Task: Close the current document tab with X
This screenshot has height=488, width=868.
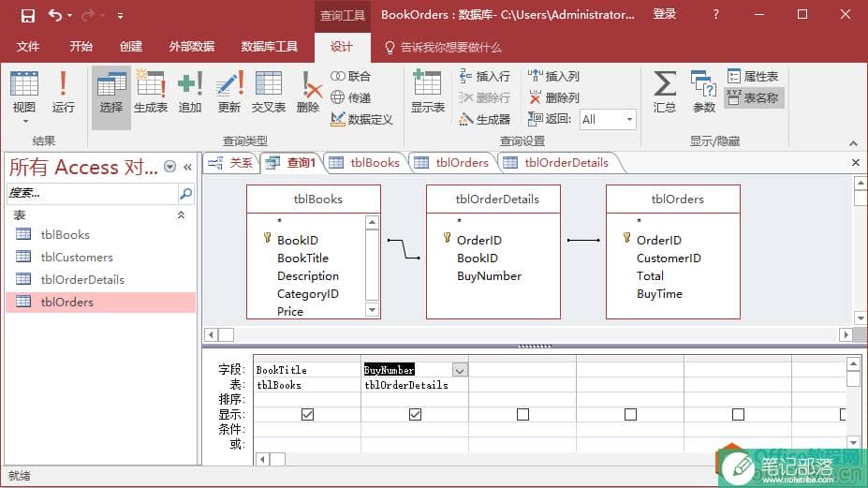Action: tap(856, 163)
